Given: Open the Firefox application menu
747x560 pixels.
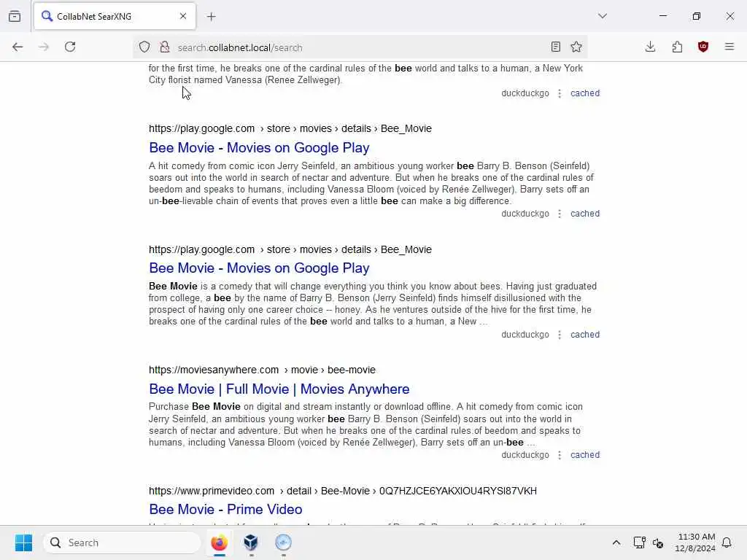Looking at the screenshot, I should (729, 47).
